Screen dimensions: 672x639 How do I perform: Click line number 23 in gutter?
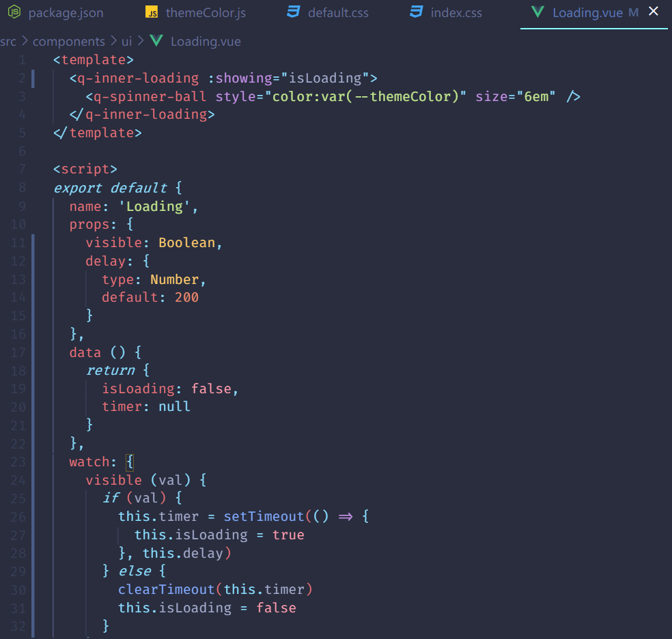point(18,461)
